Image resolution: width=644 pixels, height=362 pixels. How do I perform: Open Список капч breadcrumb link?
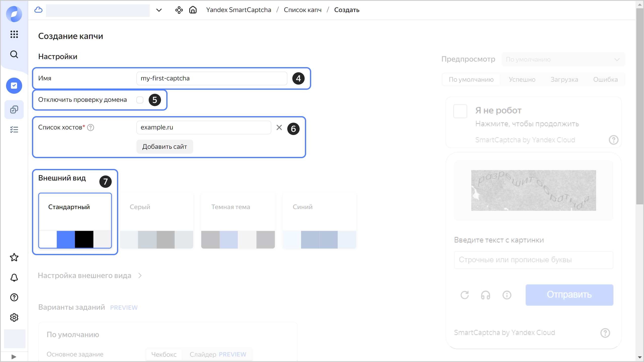click(x=303, y=10)
